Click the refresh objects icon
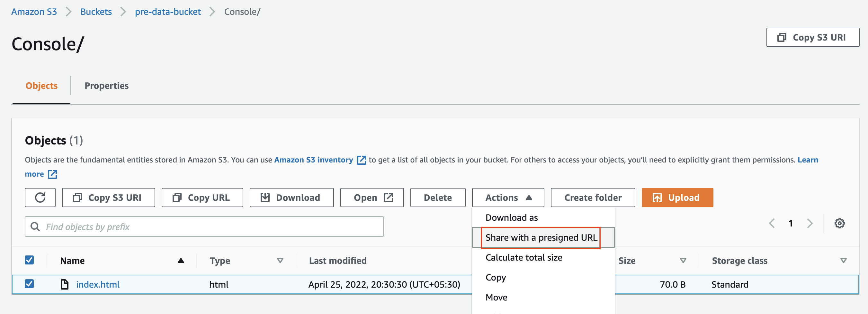The image size is (868, 314). [40, 197]
